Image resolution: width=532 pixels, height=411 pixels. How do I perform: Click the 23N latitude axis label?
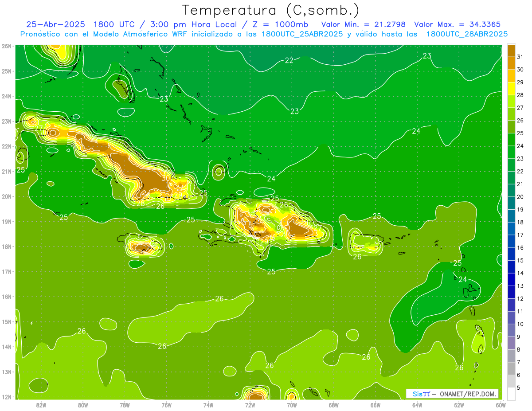7,121
